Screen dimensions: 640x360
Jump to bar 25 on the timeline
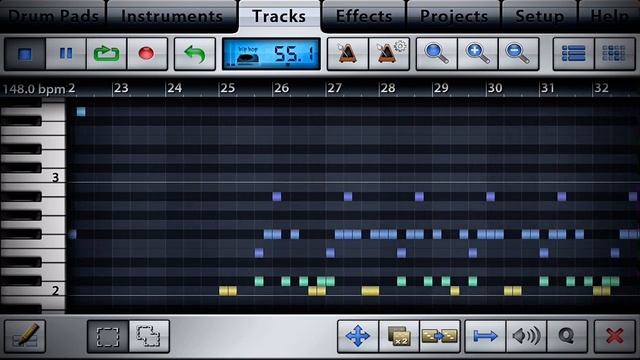(x=228, y=88)
